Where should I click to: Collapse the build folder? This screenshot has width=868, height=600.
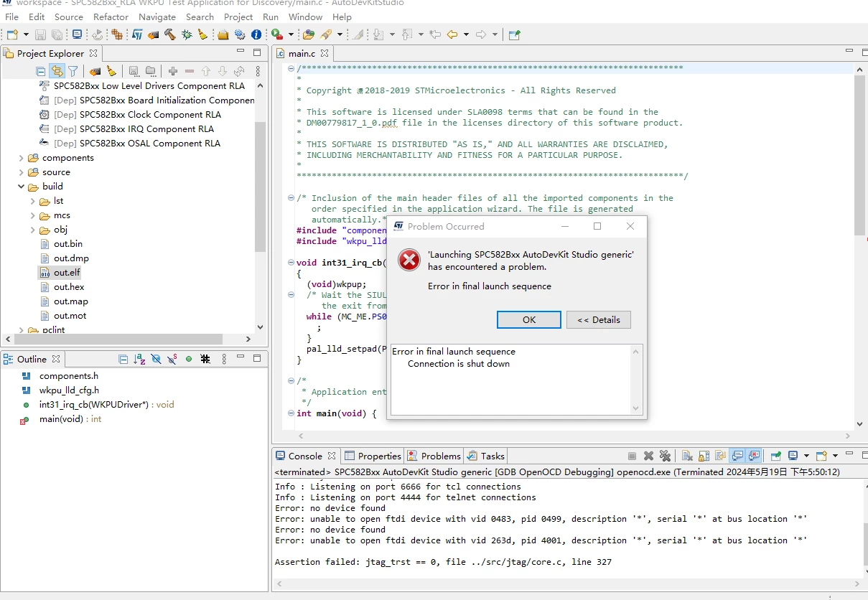point(21,187)
